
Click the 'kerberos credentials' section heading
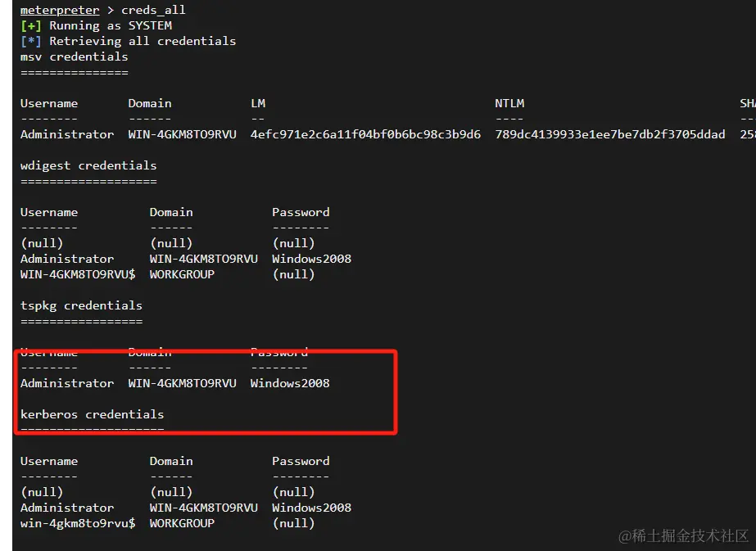(92, 414)
